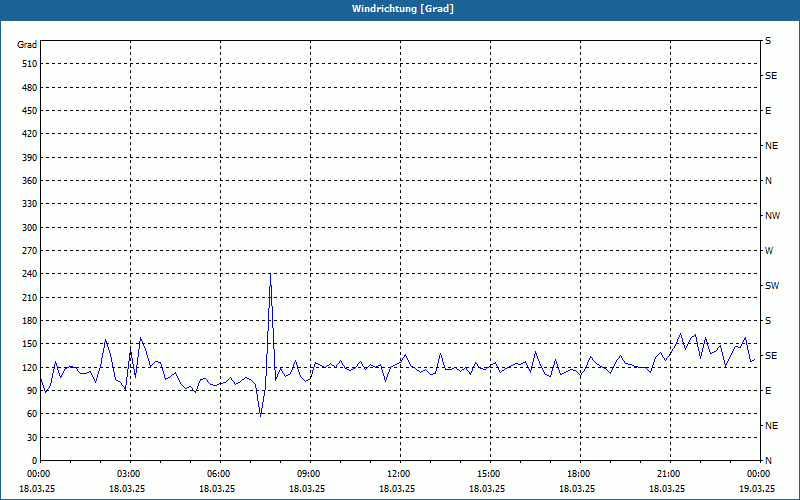800x500 pixels.
Task: Select the 60 y-axis tick label
Action: click(x=32, y=414)
